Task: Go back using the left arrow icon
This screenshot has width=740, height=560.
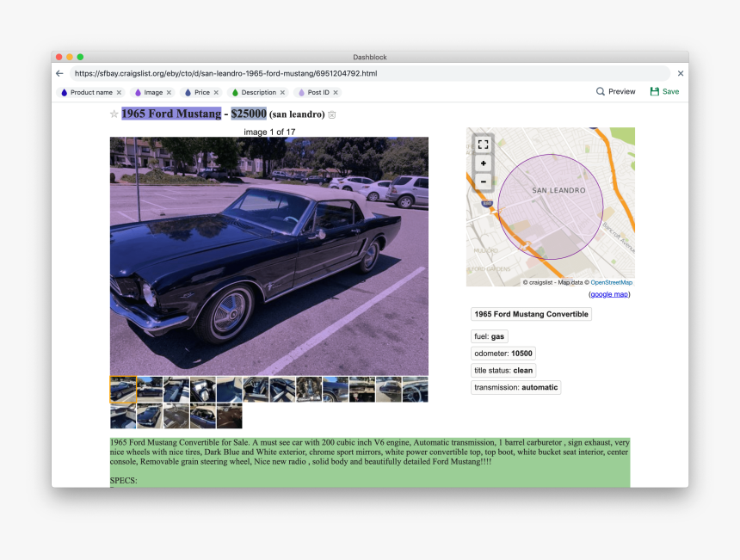Action: tap(59, 74)
